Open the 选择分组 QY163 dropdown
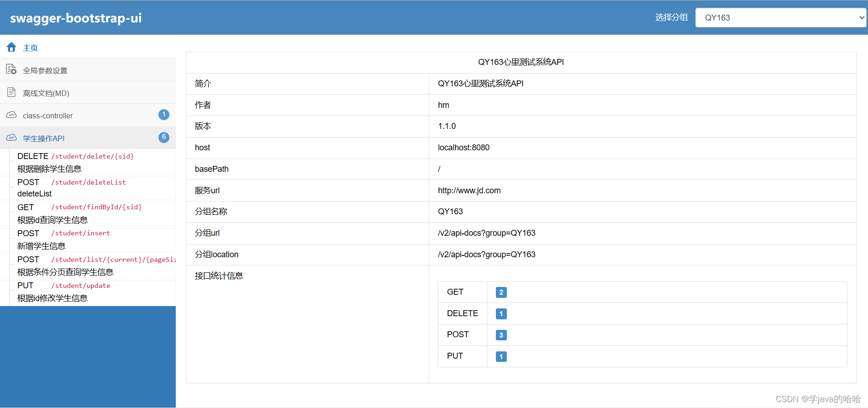 (x=781, y=18)
